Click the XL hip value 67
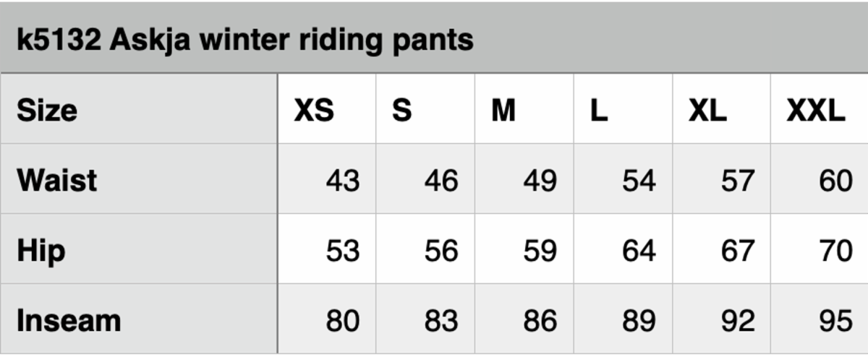868x357 pixels. (x=738, y=251)
